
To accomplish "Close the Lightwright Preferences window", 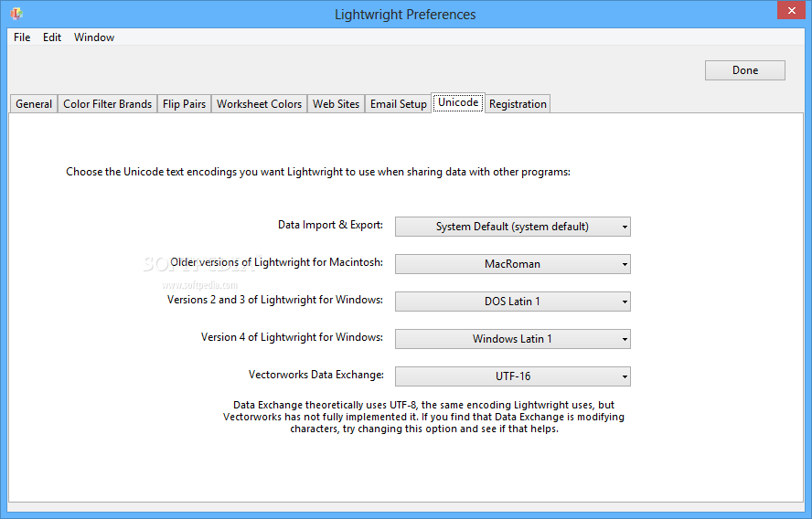I will tap(791, 10).
